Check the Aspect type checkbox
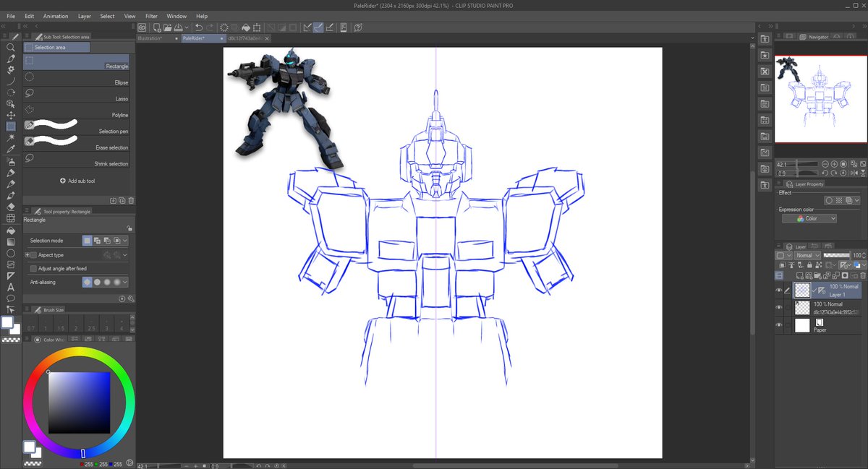Screen dimensions: 868x469 (33, 255)
